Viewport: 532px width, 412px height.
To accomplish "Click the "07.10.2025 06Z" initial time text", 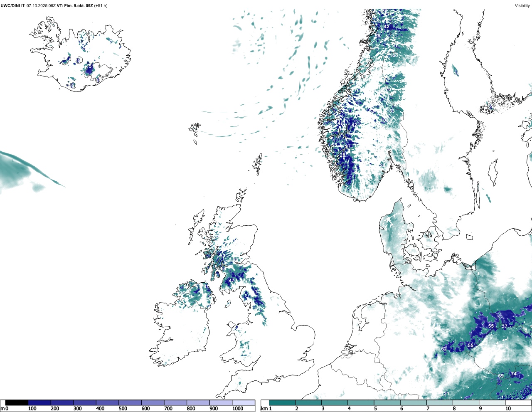I will 42,5.
